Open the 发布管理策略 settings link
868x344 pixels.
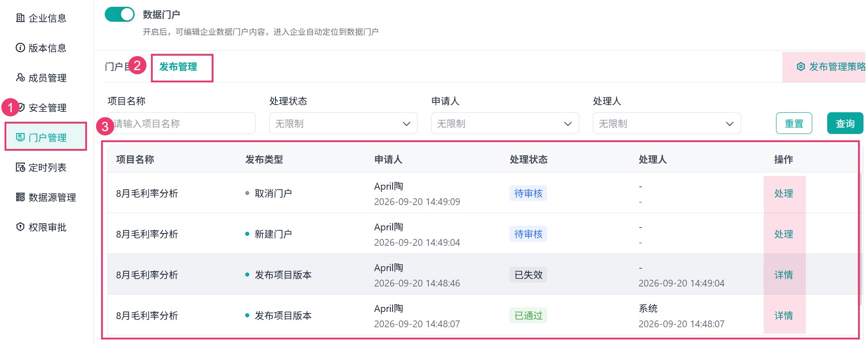click(831, 67)
